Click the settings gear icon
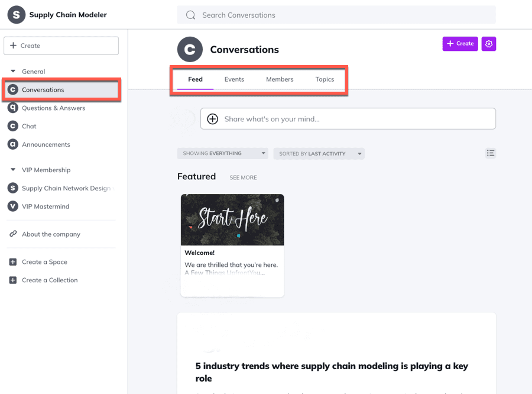 pos(488,44)
